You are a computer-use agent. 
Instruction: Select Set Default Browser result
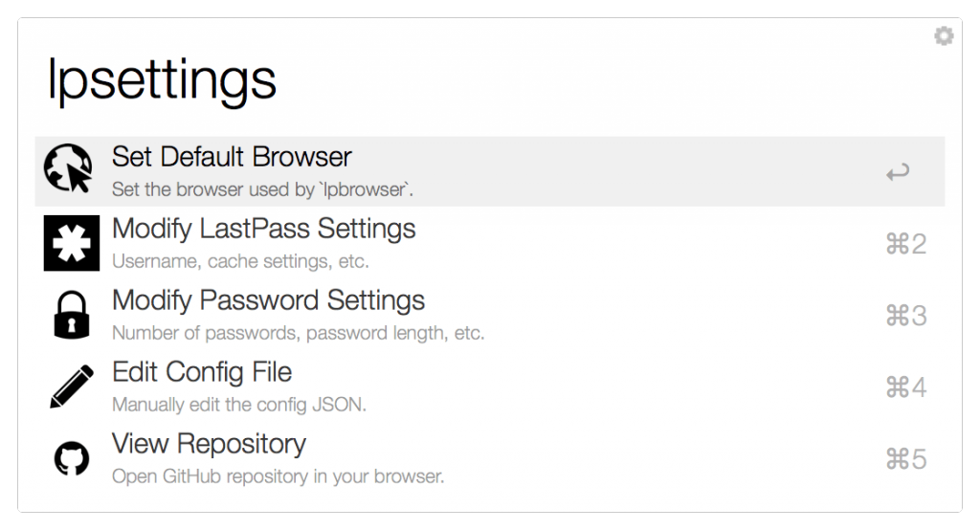point(232,156)
